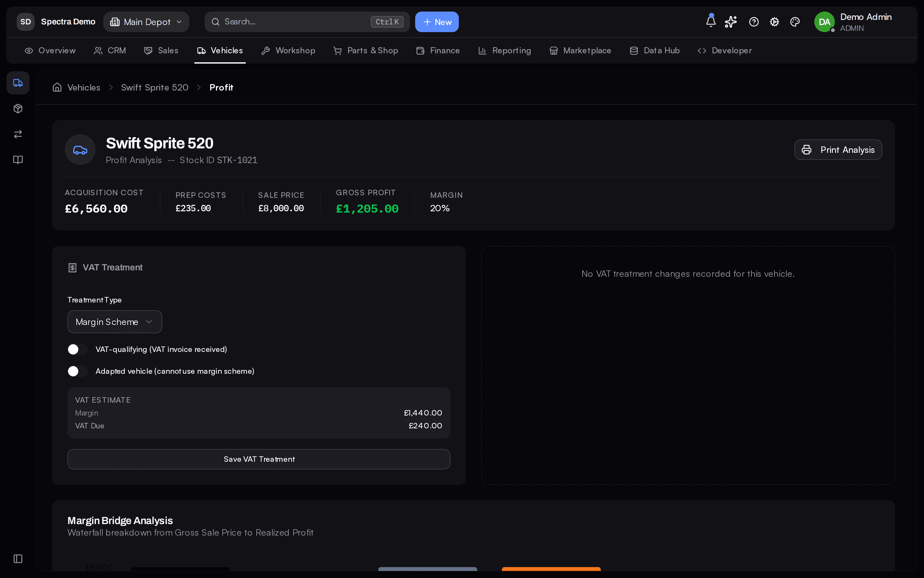The image size is (924, 578).
Task: Toggle VAT-qualifying invoice received switch
Action: (78, 349)
